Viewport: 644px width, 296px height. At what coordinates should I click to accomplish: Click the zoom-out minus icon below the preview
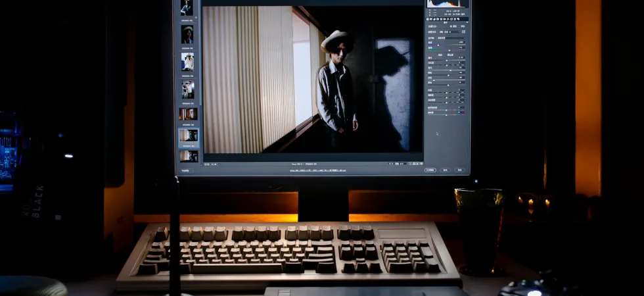coord(205,164)
